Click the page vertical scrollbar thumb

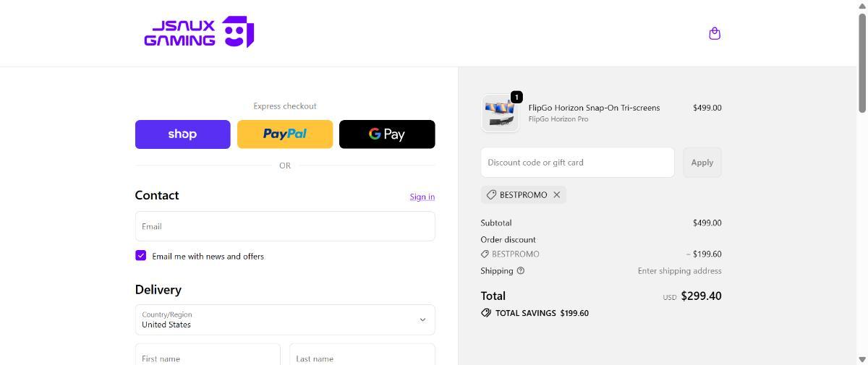coord(861,61)
